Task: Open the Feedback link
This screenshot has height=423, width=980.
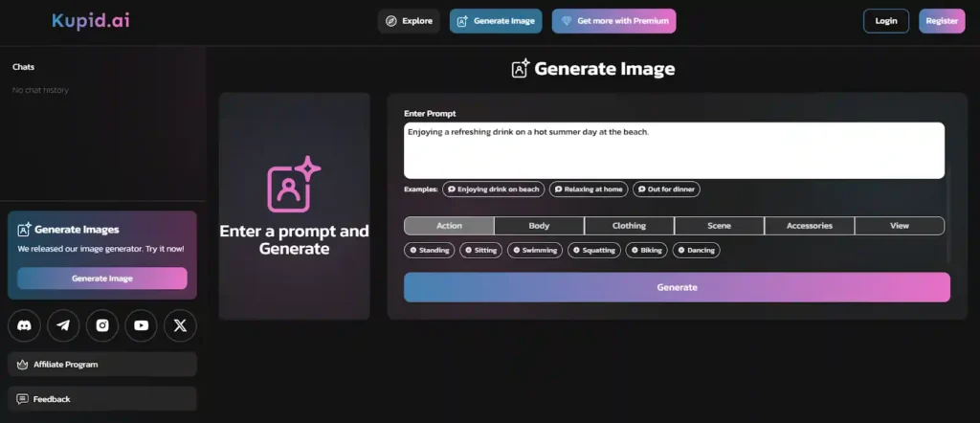Action: tap(102, 399)
